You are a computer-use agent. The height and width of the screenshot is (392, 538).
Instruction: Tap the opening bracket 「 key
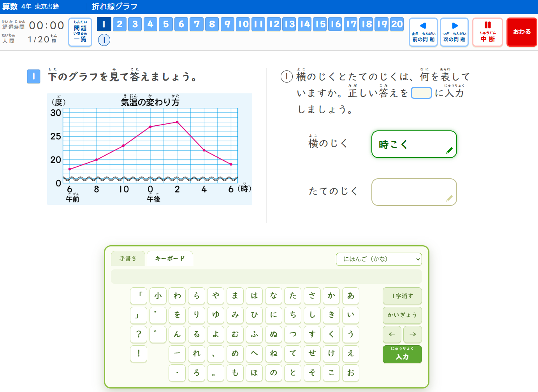139,296
